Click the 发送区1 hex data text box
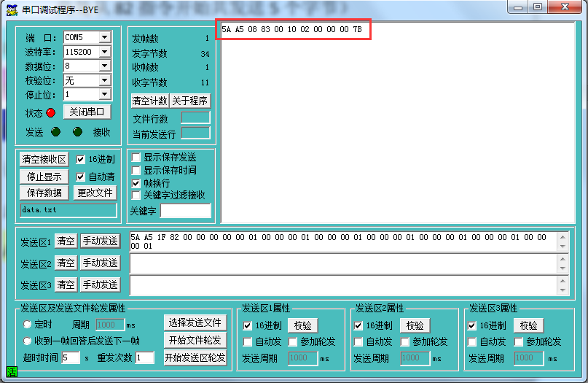Image resolution: width=588 pixels, height=383 pixels. (x=343, y=241)
